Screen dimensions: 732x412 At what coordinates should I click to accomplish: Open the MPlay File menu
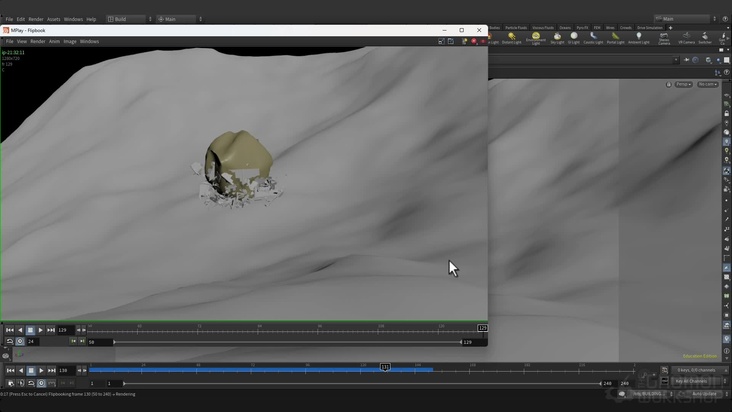9,42
